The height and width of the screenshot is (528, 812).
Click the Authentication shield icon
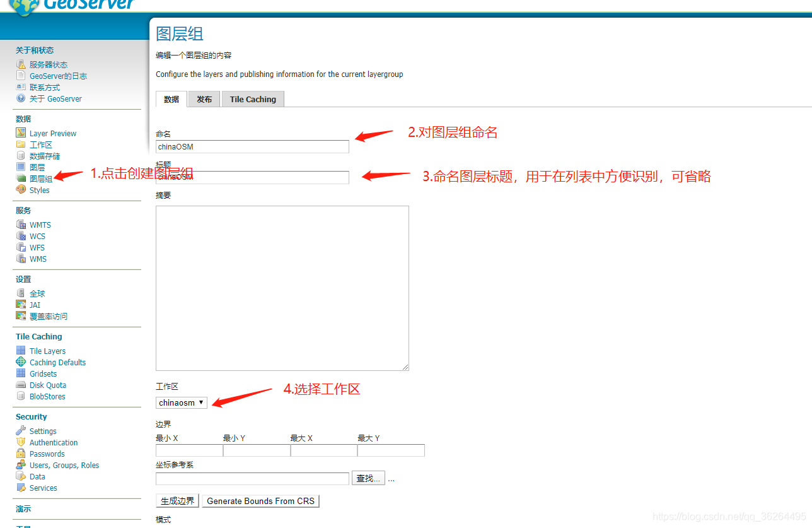tap(21, 442)
